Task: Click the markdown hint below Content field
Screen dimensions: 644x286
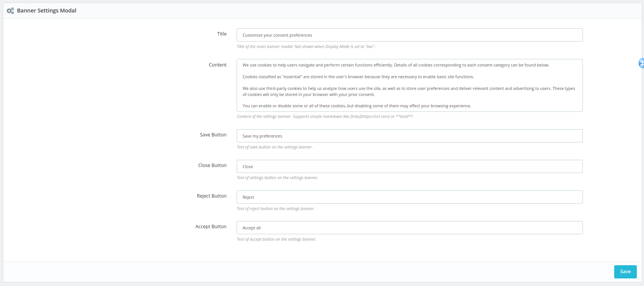Action: point(325,117)
